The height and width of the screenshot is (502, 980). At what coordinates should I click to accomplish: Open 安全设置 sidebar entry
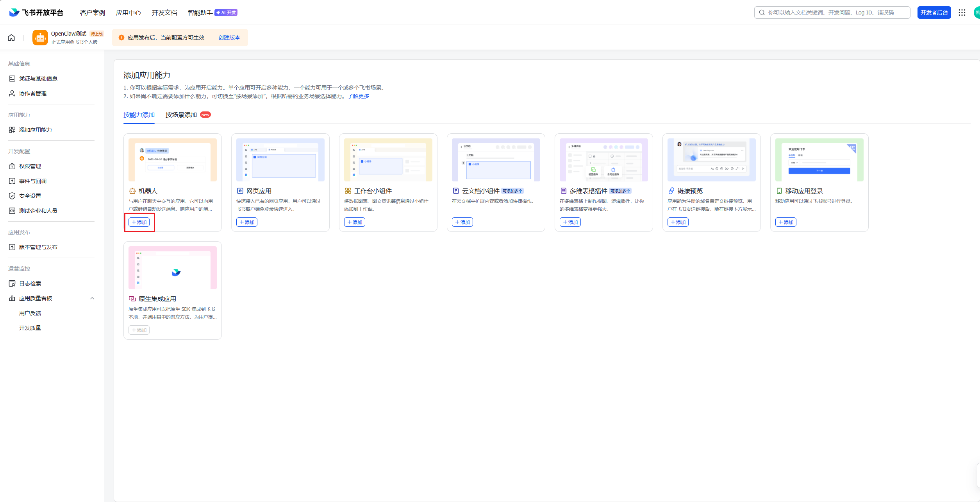(x=30, y=196)
